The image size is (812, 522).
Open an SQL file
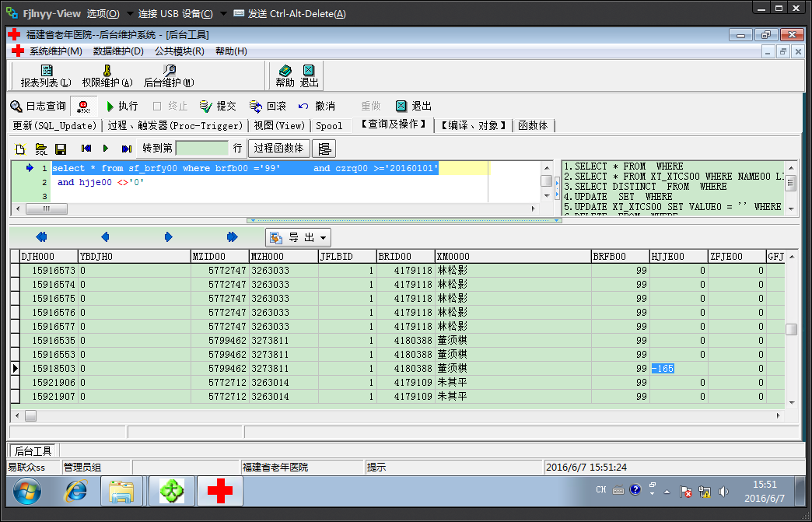[41, 149]
